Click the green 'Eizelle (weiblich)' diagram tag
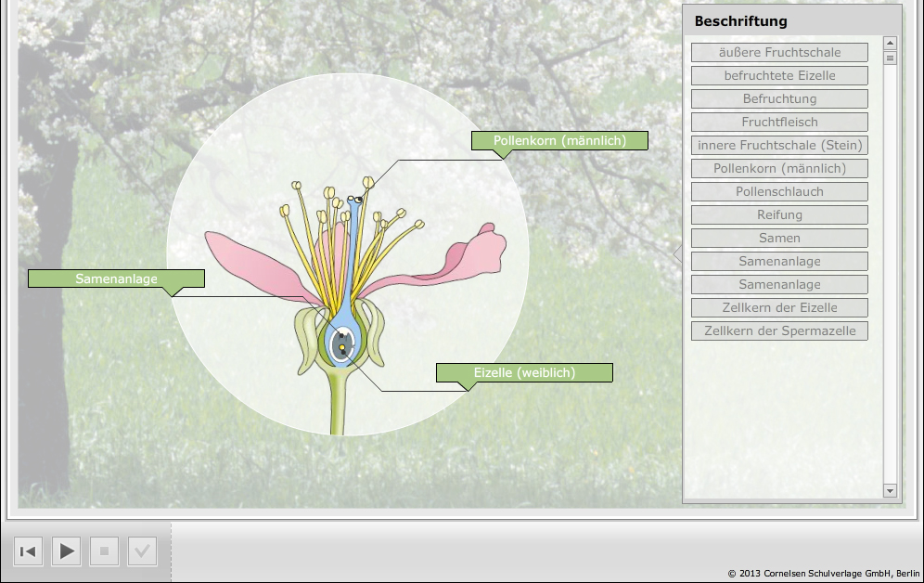 pyautogui.click(x=524, y=372)
